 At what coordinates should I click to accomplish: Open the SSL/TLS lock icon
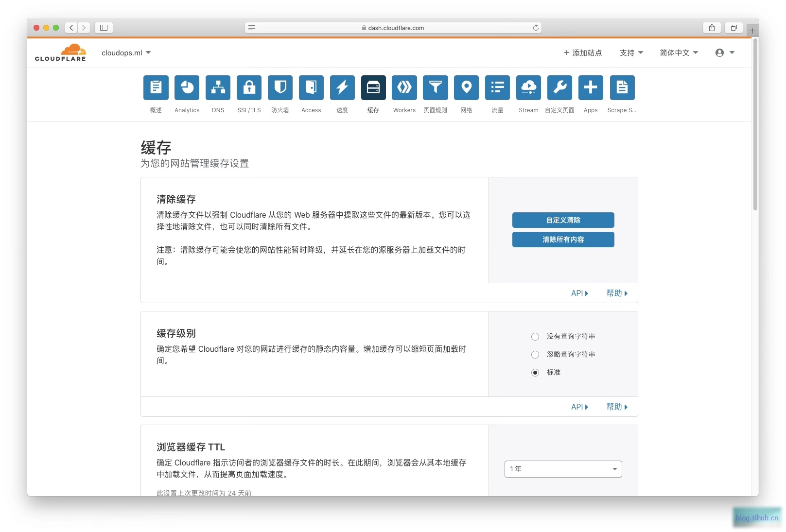click(x=249, y=87)
